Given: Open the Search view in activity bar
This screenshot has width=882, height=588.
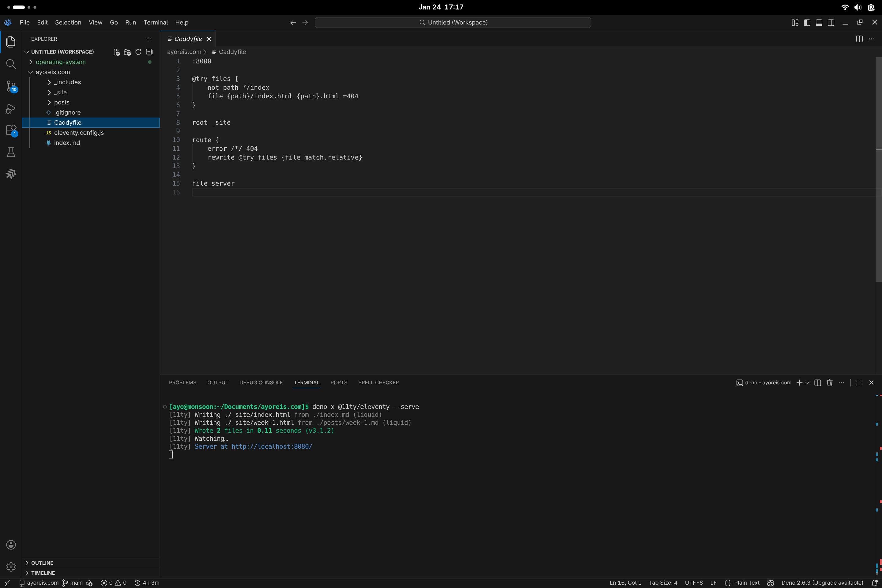Looking at the screenshot, I should click(x=11, y=64).
